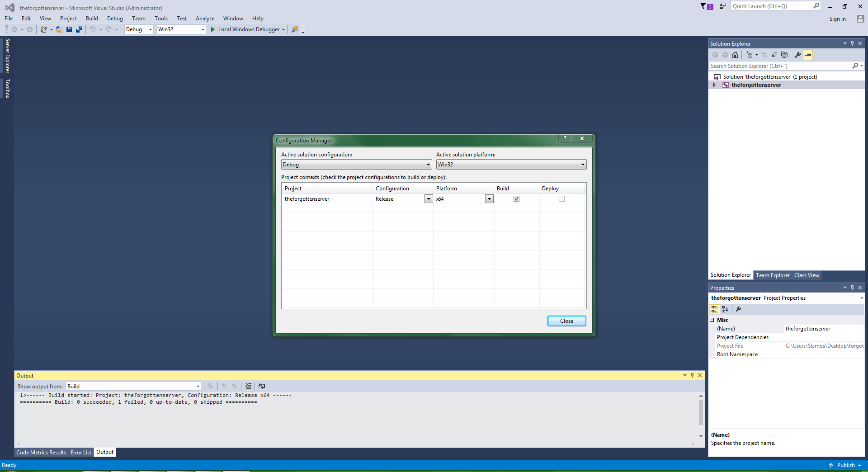
Task: Open the Analyze menu
Action: pyautogui.click(x=205, y=19)
